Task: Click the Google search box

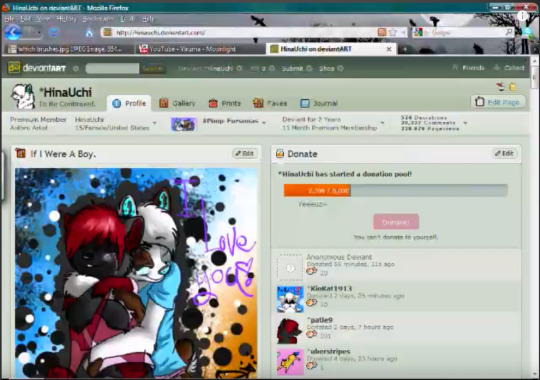Action: coord(463,33)
